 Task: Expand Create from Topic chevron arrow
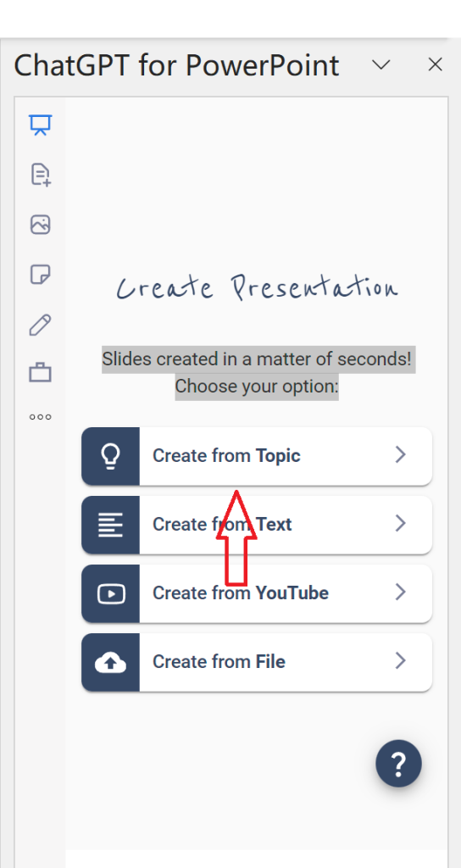[400, 455]
